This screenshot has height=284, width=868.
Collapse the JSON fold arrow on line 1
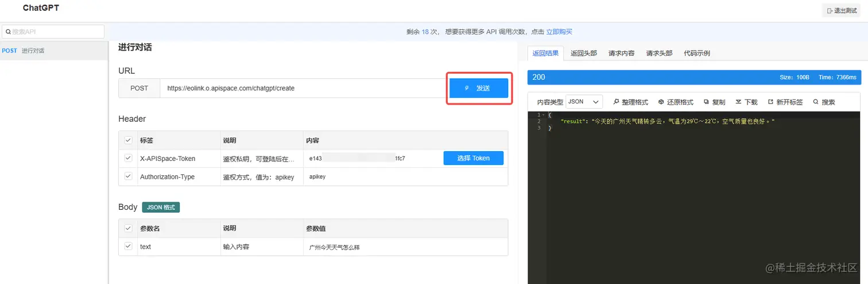(543, 115)
